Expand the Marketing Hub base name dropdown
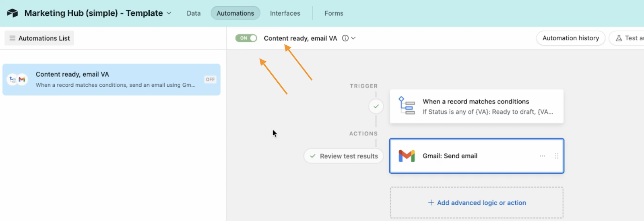The image size is (644, 221). pos(169,13)
